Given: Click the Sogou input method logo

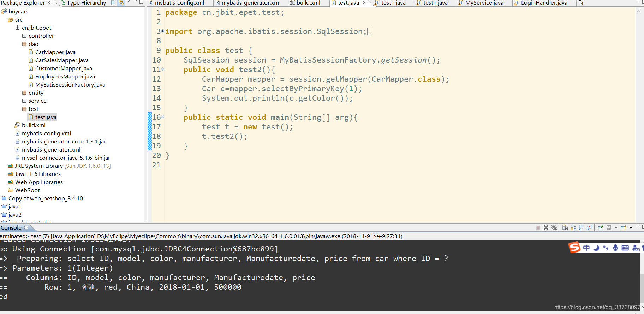Looking at the screenshot, I should pos(574,247).
